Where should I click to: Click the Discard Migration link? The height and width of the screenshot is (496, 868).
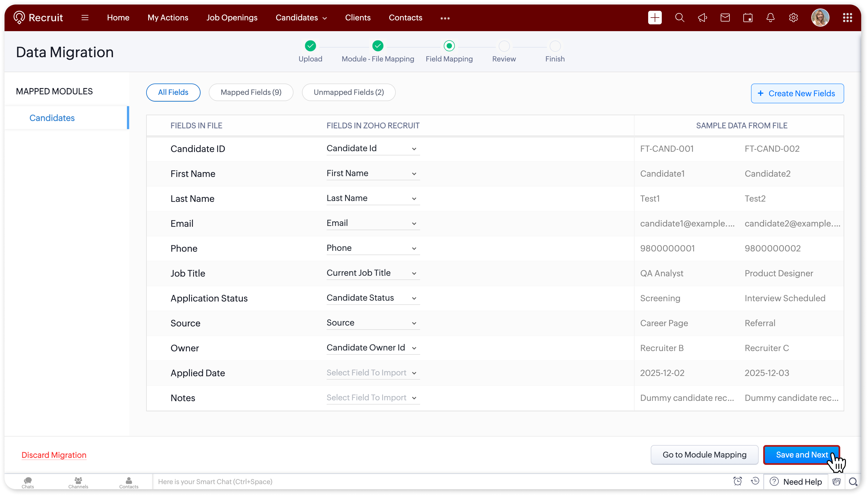(x=54, y=455)
